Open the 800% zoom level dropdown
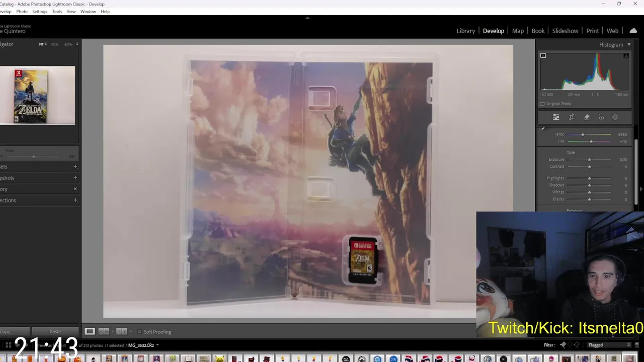This screenshot has width=644, height=362. pos(70,44)
